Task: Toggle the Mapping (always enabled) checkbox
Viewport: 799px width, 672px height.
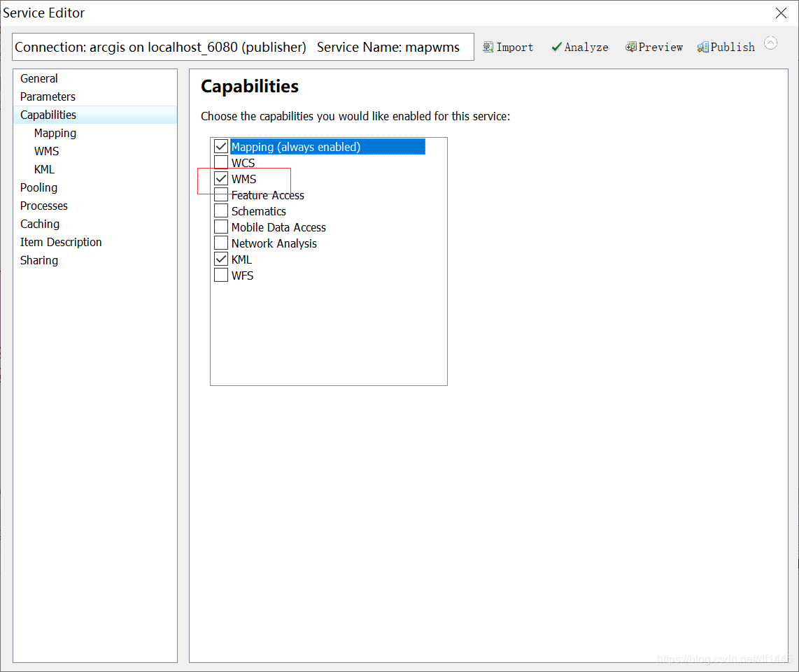Action: coord(220,147)
